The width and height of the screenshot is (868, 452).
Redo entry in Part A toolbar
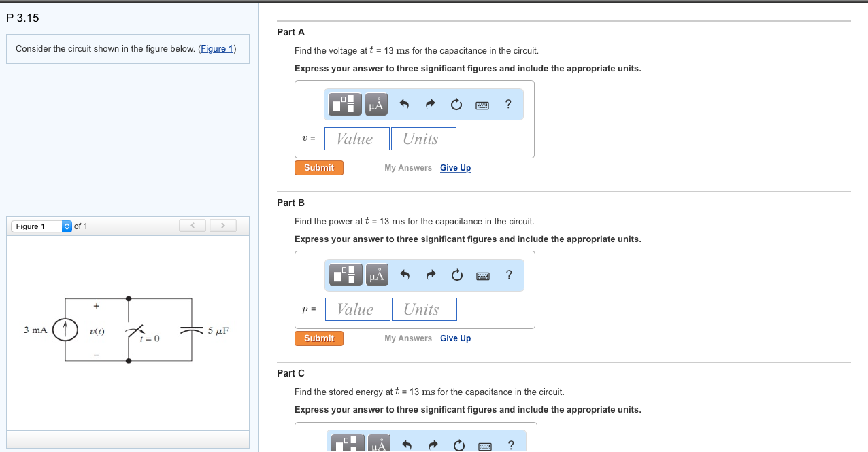[x=430, y=104]
